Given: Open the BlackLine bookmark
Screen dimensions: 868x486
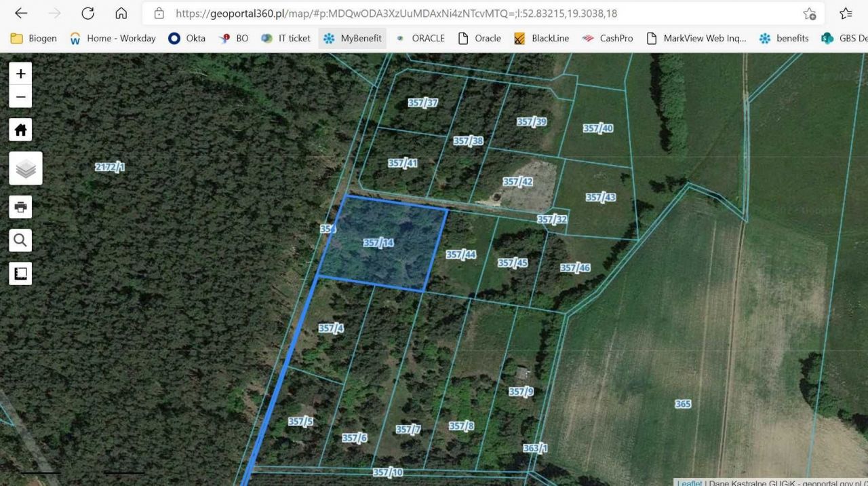Looking at the screenshot, I should pos(541,38).
